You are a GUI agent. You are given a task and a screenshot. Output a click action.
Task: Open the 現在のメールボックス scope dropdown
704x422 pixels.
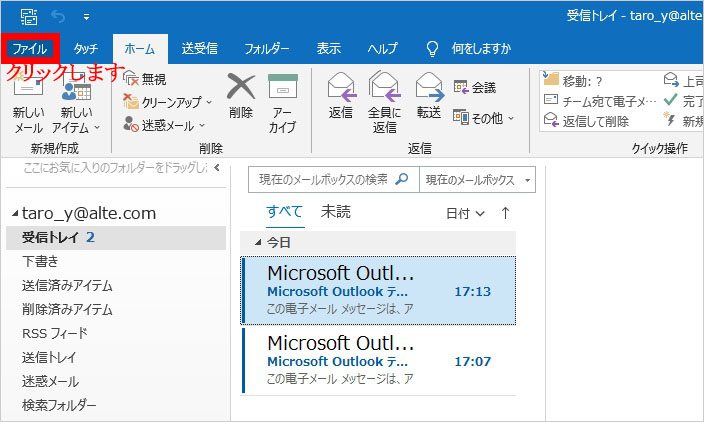point(477,180)
